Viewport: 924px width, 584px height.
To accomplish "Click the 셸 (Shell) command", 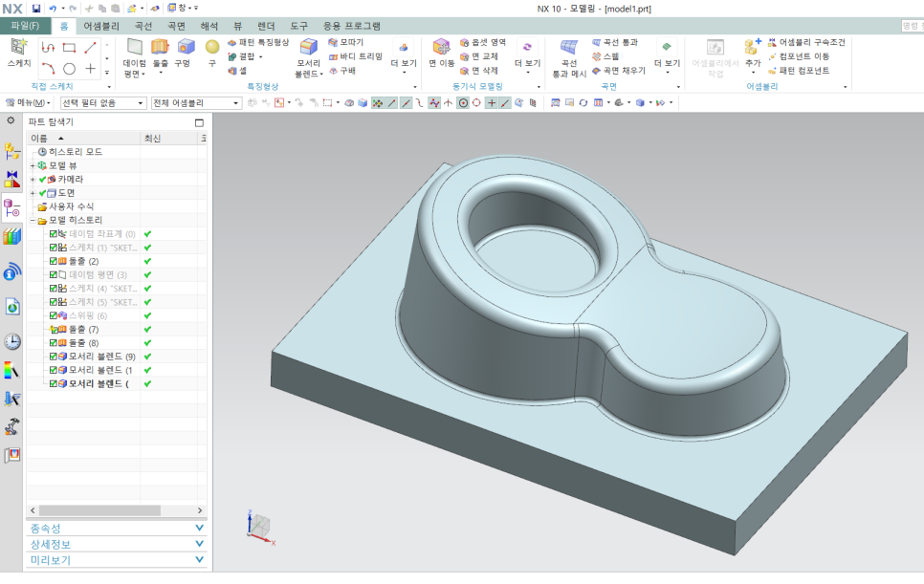I will click(x=237, y=71).
